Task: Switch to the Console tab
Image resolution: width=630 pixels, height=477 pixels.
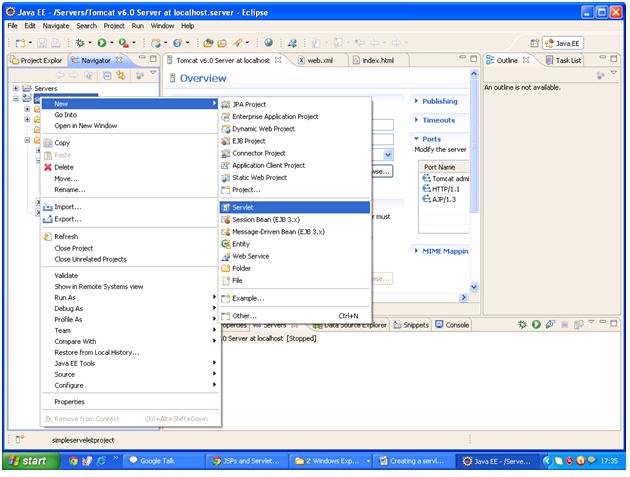Action: pyautogui.click(x=452, y=325)
